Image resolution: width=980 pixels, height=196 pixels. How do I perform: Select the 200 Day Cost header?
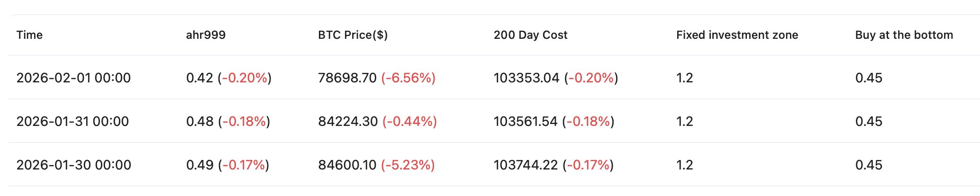tap(530, 35)
